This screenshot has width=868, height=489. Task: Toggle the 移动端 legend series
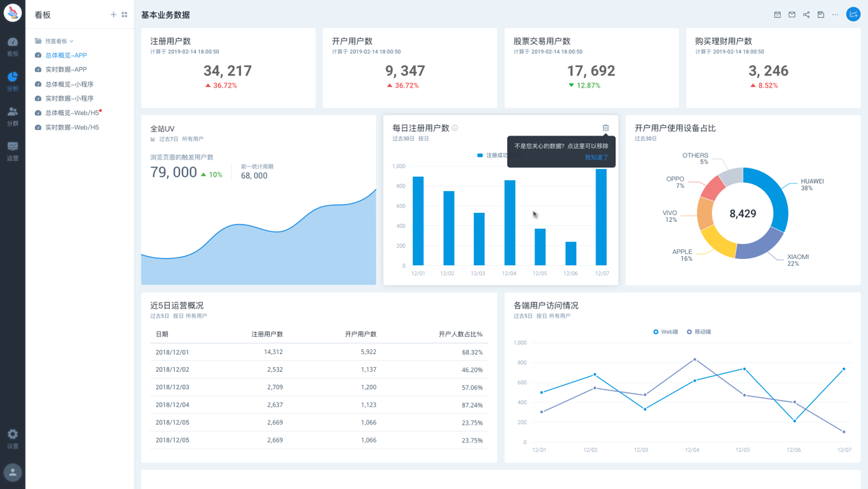[x=699, y=331]
